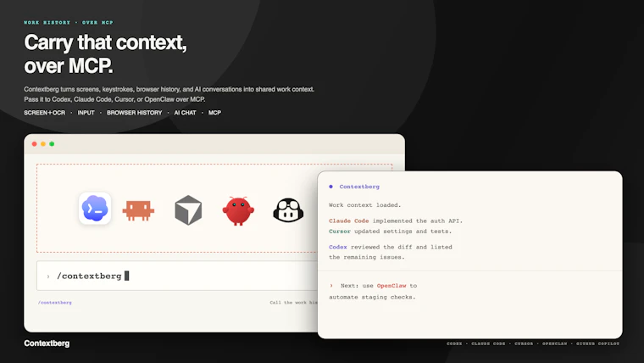Click the red chevron before 'Next:'

coord(331,286)
